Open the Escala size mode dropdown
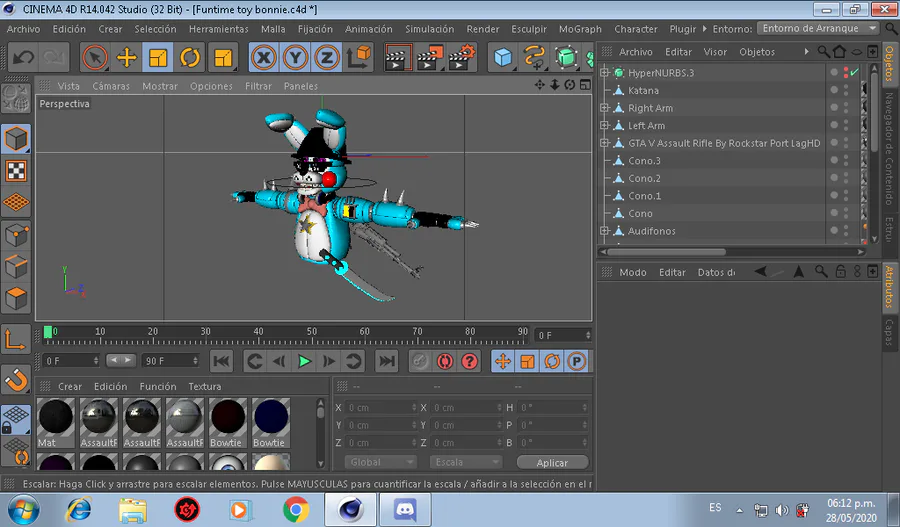Screen dimensions: 900x527 tap(465, 462)
